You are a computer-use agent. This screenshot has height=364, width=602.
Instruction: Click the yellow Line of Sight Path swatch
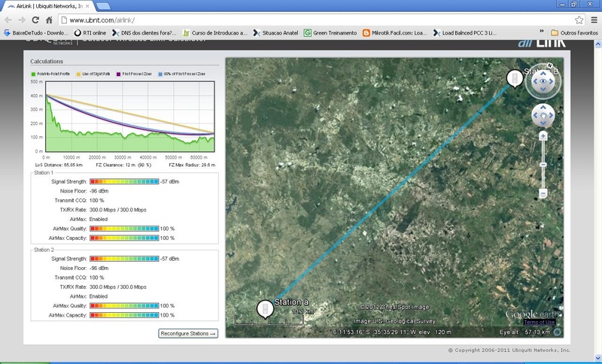pyautogui.click(x=79, y=74)
